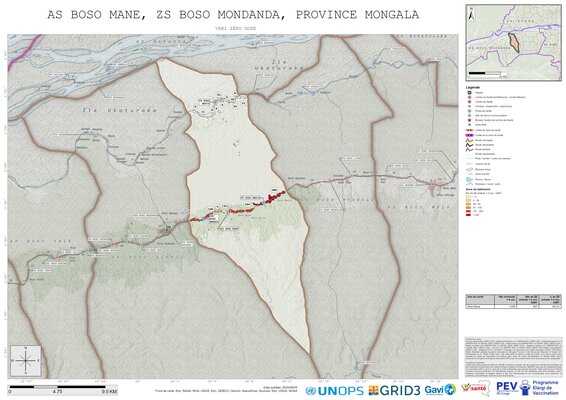Click the lightest yellow legend color swatch
Viewport: 566px width, 400px height.
468,197
